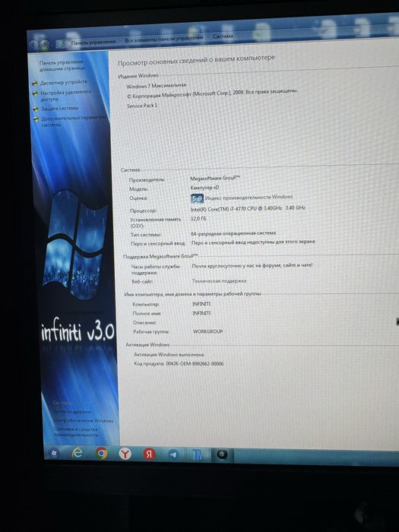
Task: Click Активация Windows выполнена text
Action: (169, 355)
